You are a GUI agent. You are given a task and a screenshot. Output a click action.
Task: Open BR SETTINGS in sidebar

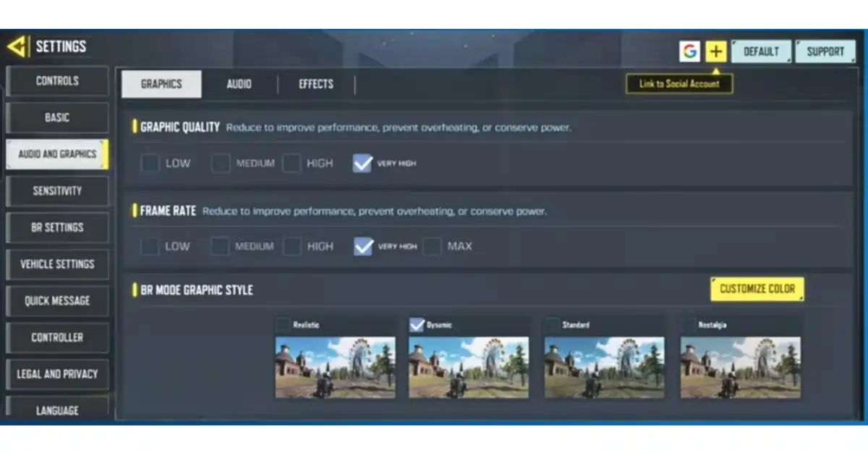coord(57,227)
